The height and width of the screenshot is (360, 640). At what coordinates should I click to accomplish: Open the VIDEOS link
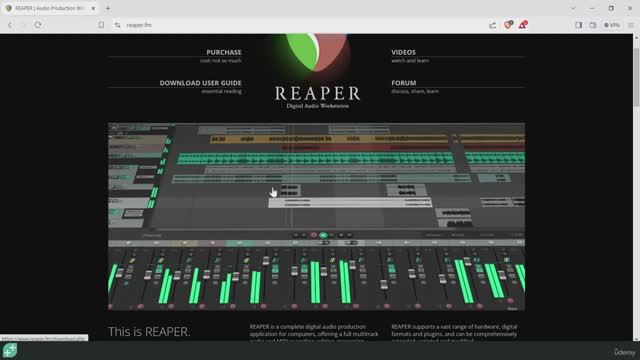pos(403,52)
